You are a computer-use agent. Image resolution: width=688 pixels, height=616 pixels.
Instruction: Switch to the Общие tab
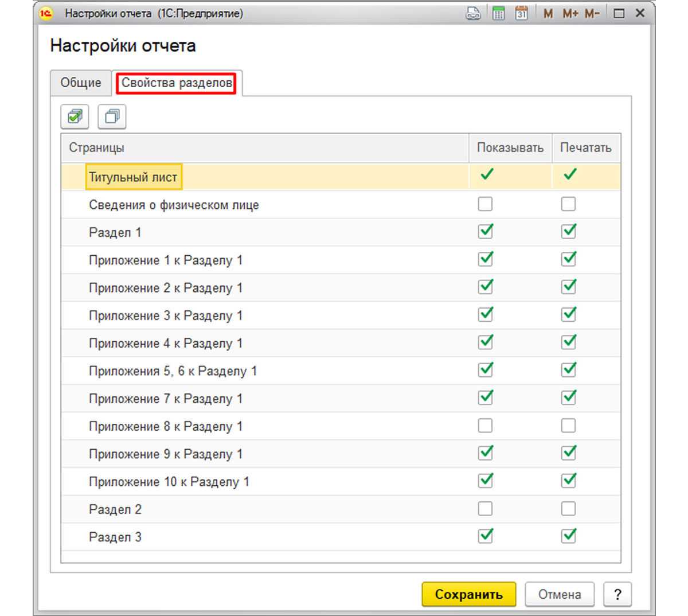(x=81, y=83)
